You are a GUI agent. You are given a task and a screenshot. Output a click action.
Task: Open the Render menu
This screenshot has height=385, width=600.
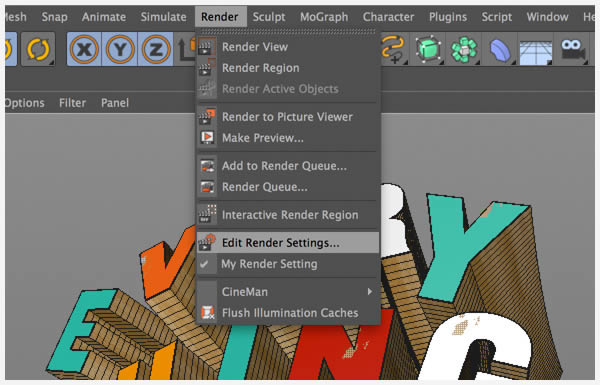pos(220,17)
